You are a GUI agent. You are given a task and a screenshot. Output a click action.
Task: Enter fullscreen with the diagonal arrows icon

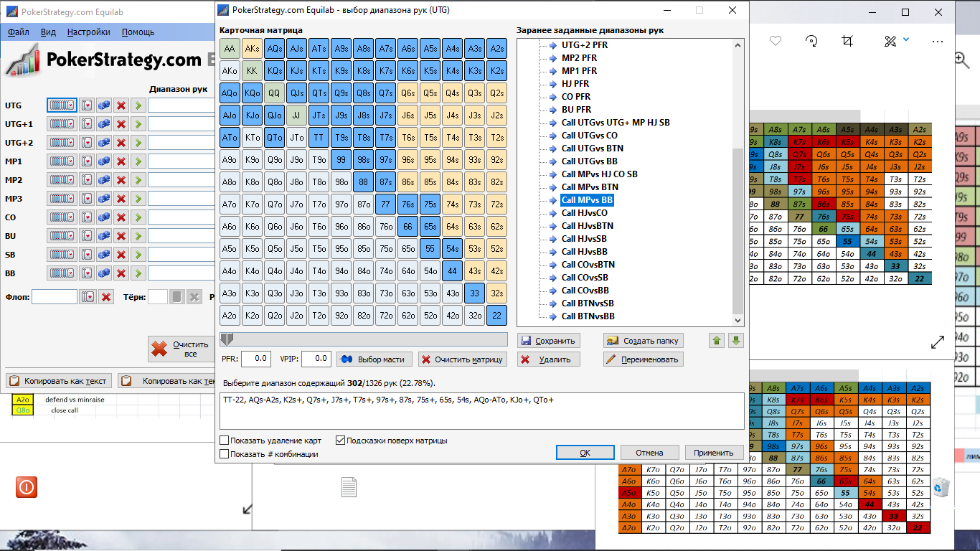point(938,342)
